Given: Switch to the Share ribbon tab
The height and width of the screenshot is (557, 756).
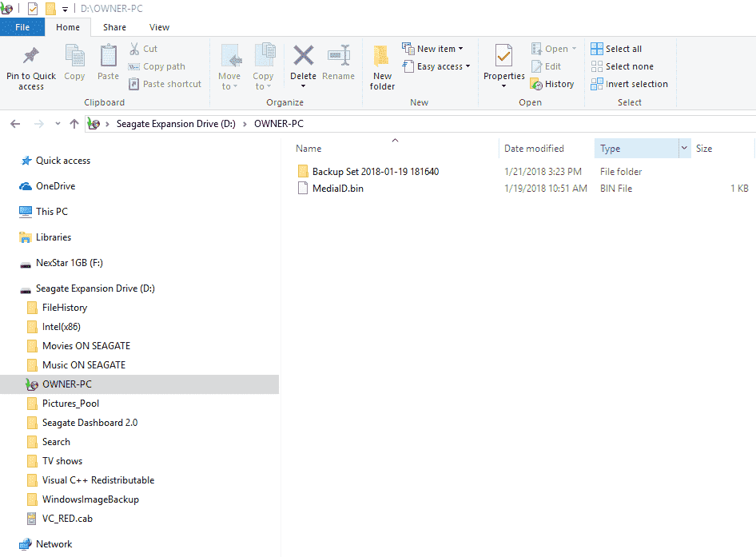Looking at the screenshot, I should (114, 27).
